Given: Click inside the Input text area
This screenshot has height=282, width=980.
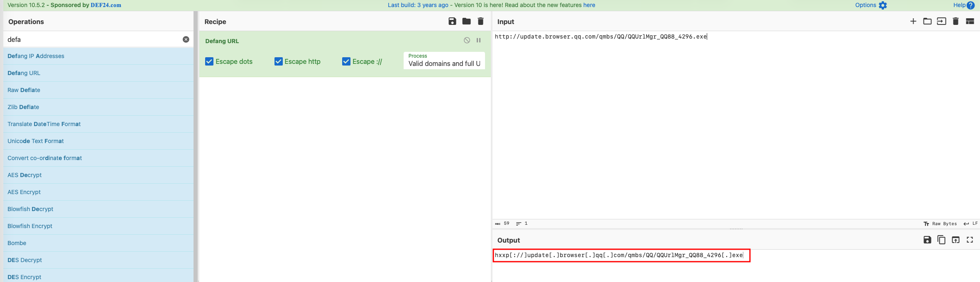Looking at the screenshot, I should (736, 124).
